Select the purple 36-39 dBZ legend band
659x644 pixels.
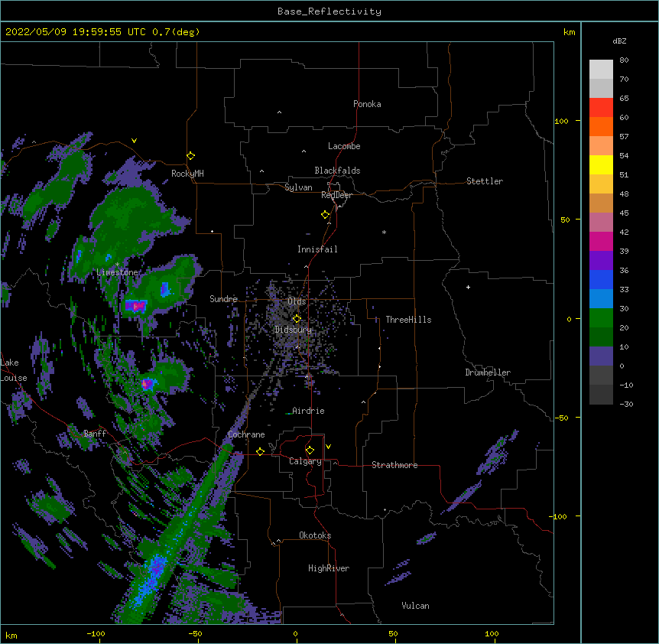point(601,261)
